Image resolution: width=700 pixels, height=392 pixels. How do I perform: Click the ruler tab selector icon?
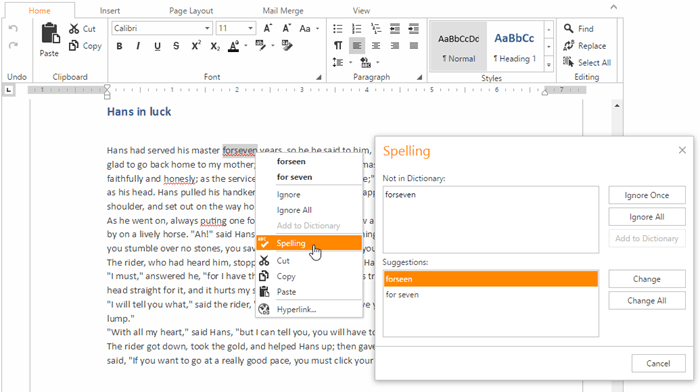8,90
